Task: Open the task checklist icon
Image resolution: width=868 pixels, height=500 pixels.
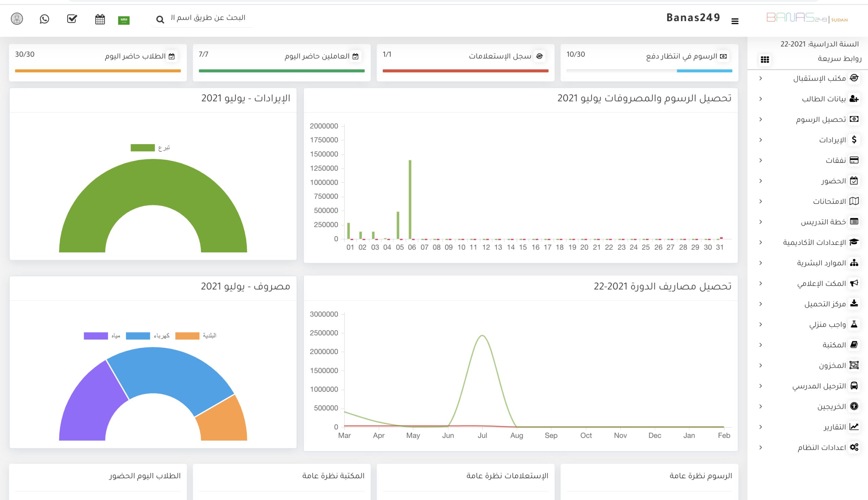Action: pos(72,19)
